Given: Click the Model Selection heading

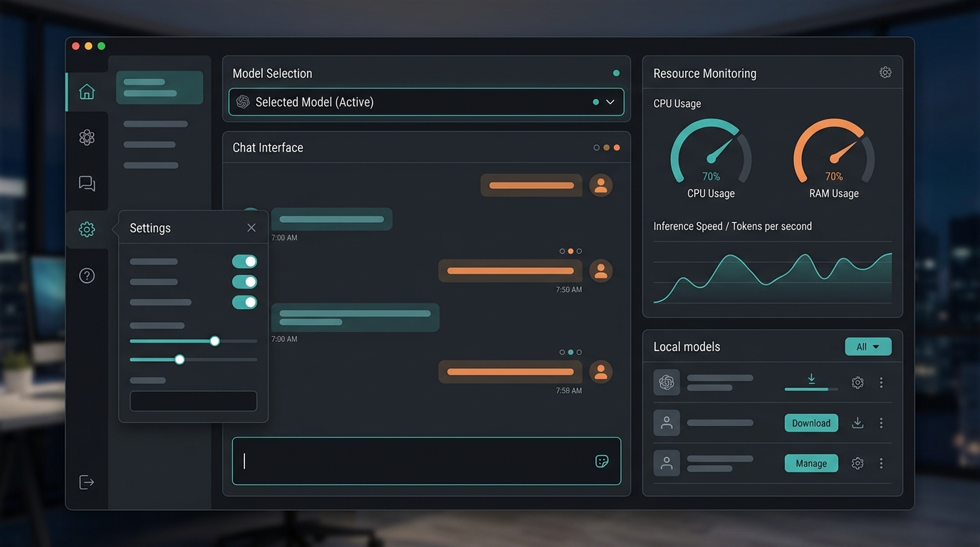Looking at the screenshot, I should click(272, 73).
